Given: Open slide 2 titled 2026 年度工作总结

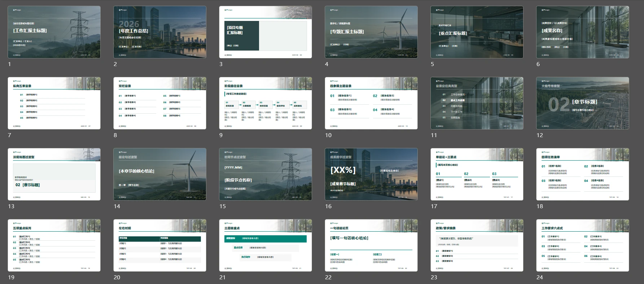Looking at the screenshot, I should pyautogui.click(x=160, y=32).
